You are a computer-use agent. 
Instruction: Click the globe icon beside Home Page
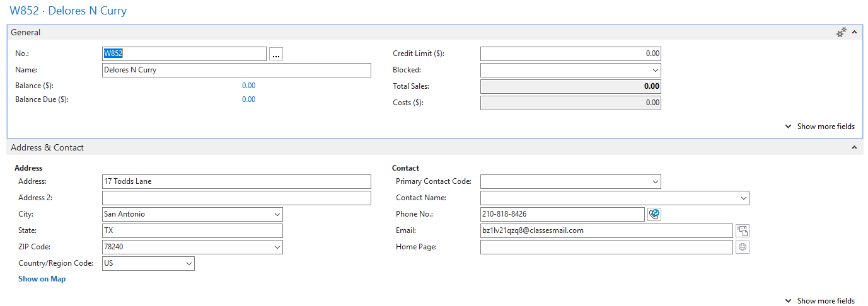pyautogui.click(x=743, y=247)
